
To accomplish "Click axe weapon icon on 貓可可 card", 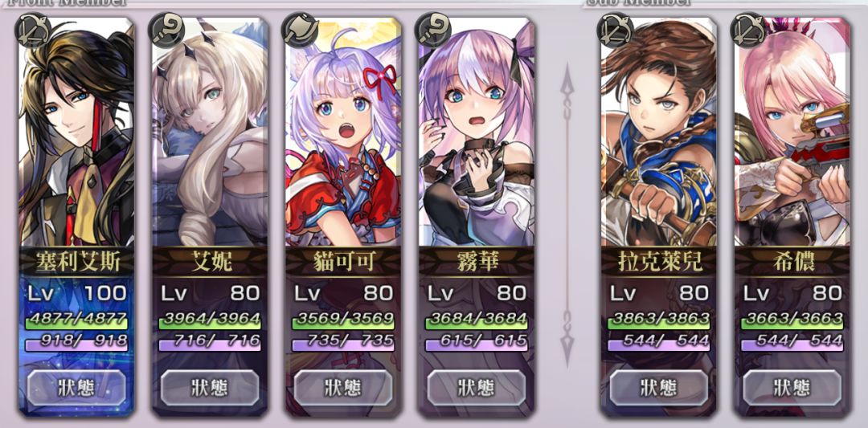I will tap(300, 31).
